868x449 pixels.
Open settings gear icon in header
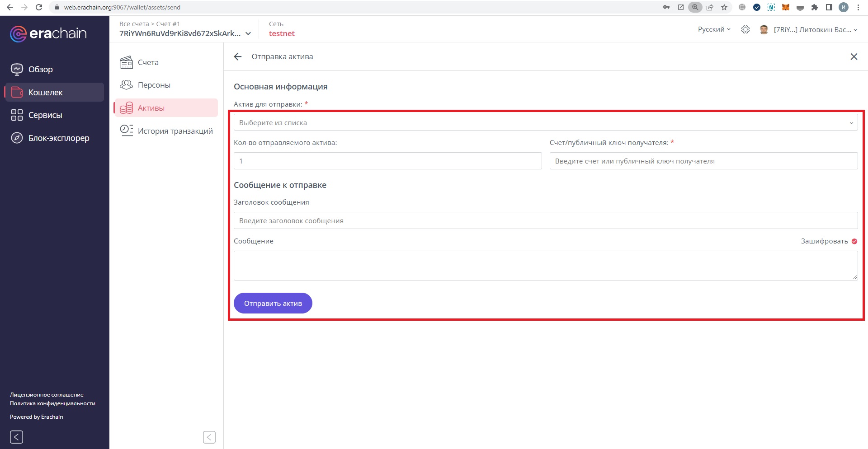pyautogui.click(x=745, y=30)
